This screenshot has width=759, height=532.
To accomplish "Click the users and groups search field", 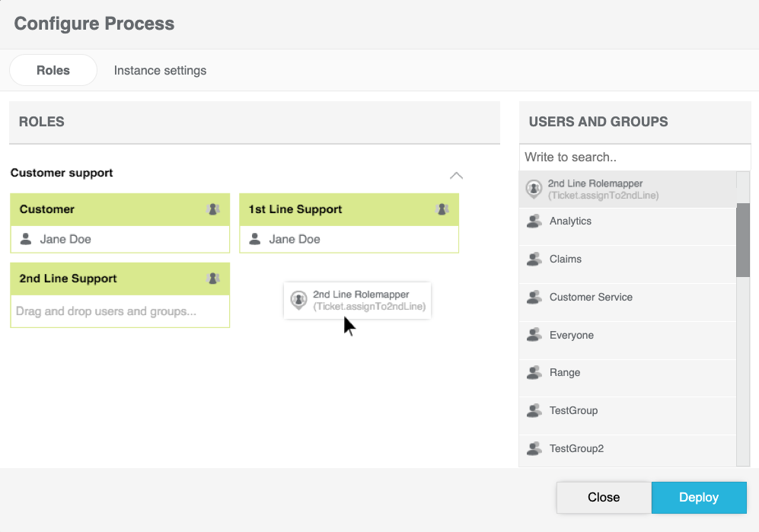I will click(635, 157).
